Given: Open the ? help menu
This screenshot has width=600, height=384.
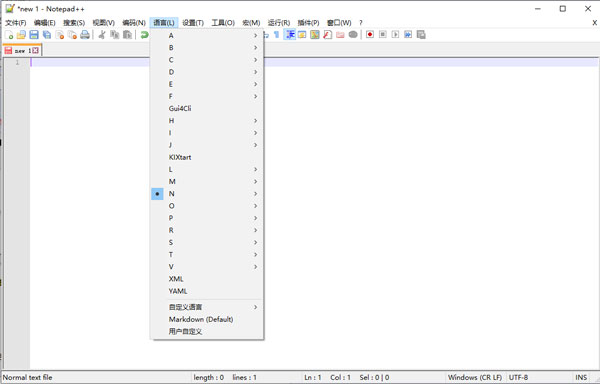Looking at the screenshot, I should click(360, 23).
